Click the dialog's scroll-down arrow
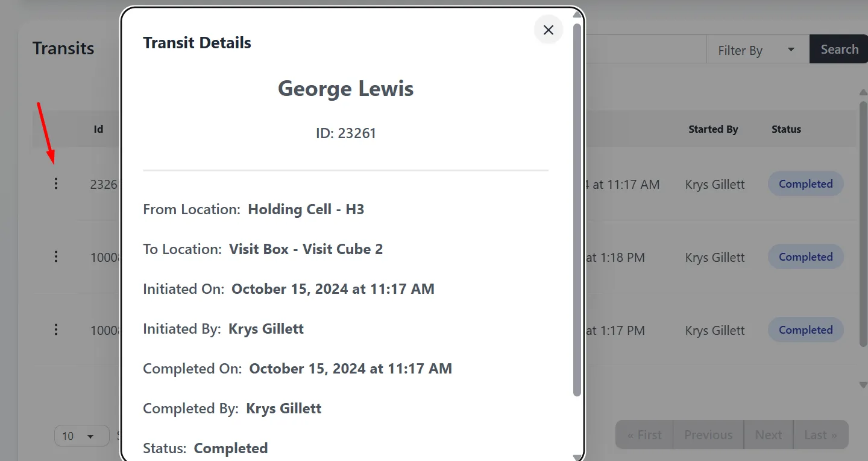Viewport: 868px width, 461px height. (577, 456)
